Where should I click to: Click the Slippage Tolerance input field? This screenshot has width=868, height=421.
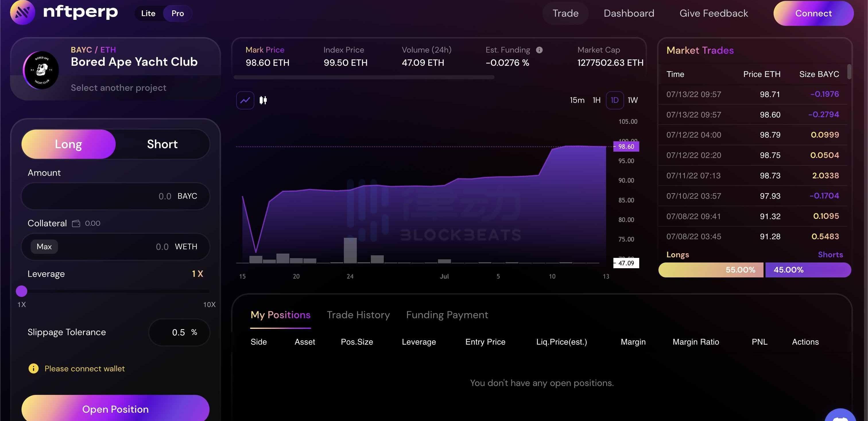click(x=179, y=332)
